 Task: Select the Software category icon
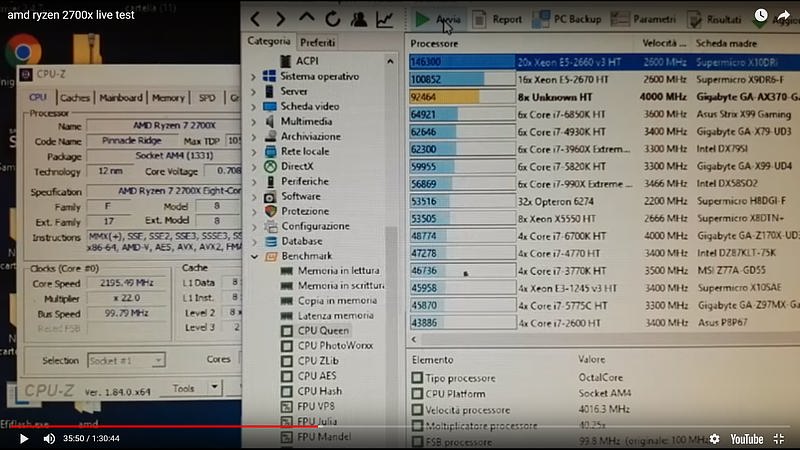(x=270, y=196)
